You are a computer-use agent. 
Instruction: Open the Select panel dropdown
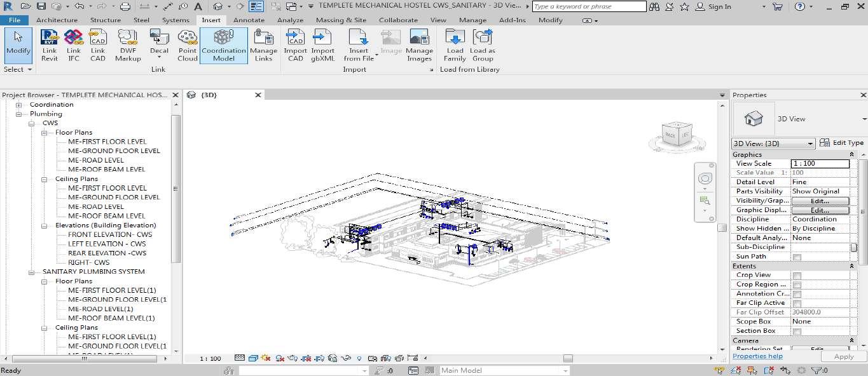[18, 69]
